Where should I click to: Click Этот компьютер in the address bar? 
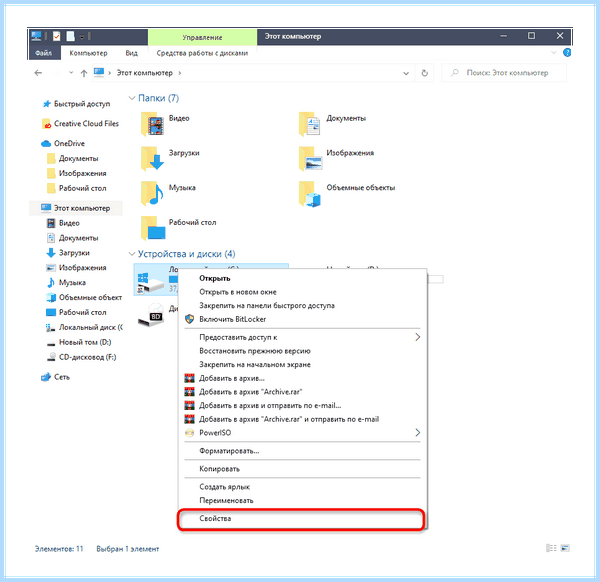(x=145, y=73)
